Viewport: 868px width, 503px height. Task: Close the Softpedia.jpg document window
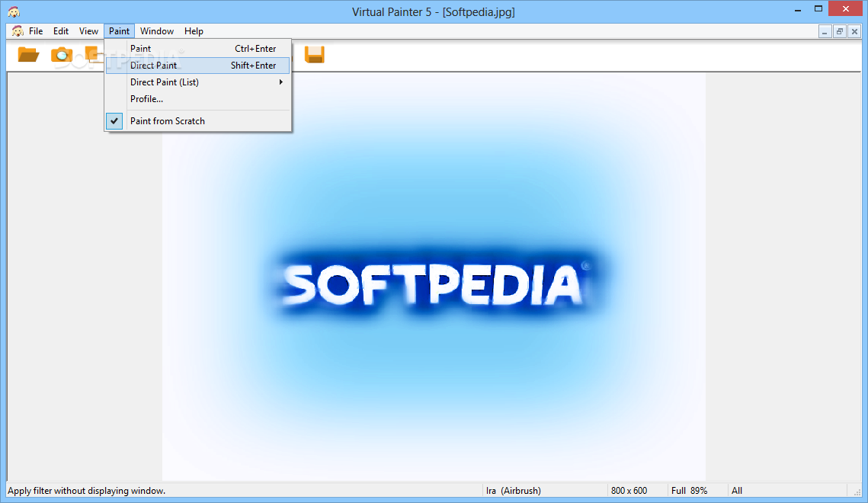(854, 31)
